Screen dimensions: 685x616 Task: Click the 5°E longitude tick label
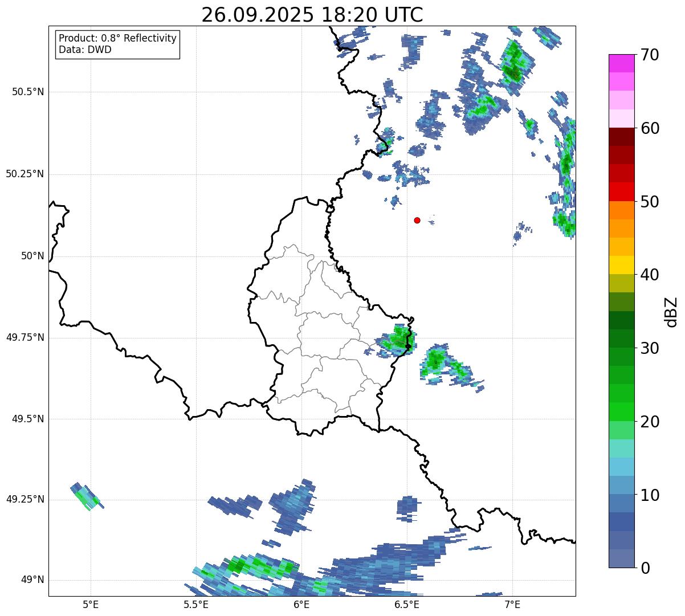point(91,604)
